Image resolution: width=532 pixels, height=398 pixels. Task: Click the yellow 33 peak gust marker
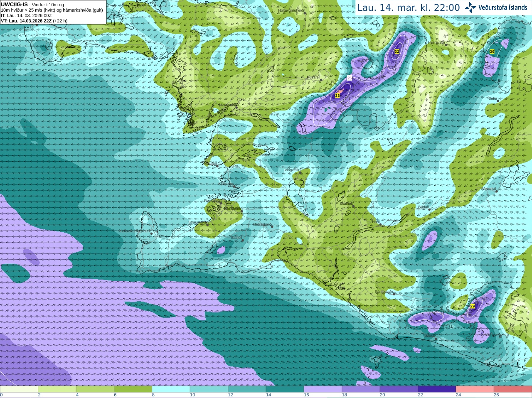pyautogui.click(x=337, y=96)
